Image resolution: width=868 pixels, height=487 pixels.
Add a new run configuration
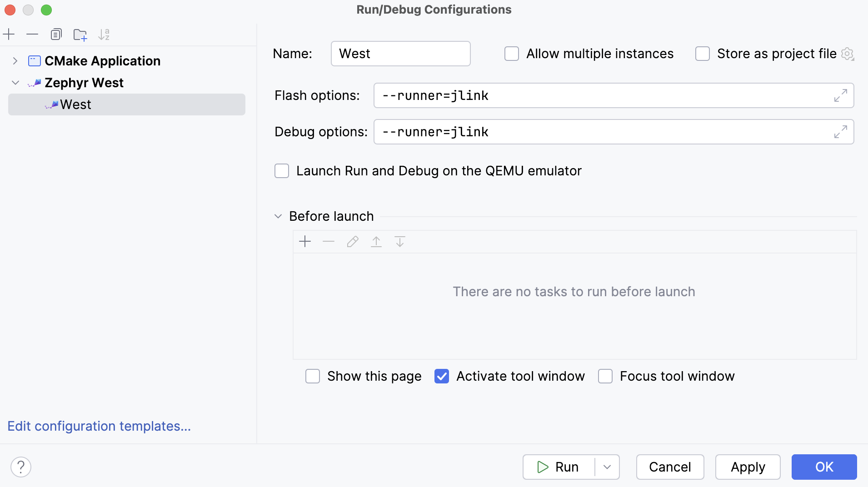pos(9,34)
